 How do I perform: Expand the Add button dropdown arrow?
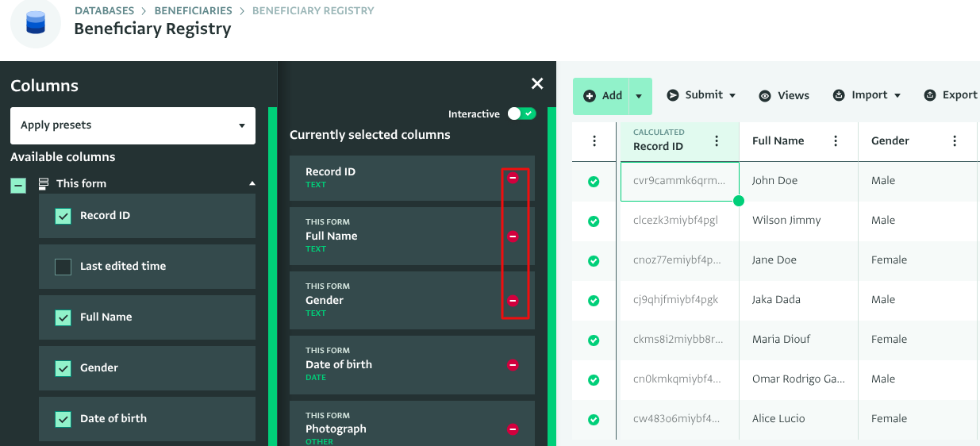tap(640, 96)
